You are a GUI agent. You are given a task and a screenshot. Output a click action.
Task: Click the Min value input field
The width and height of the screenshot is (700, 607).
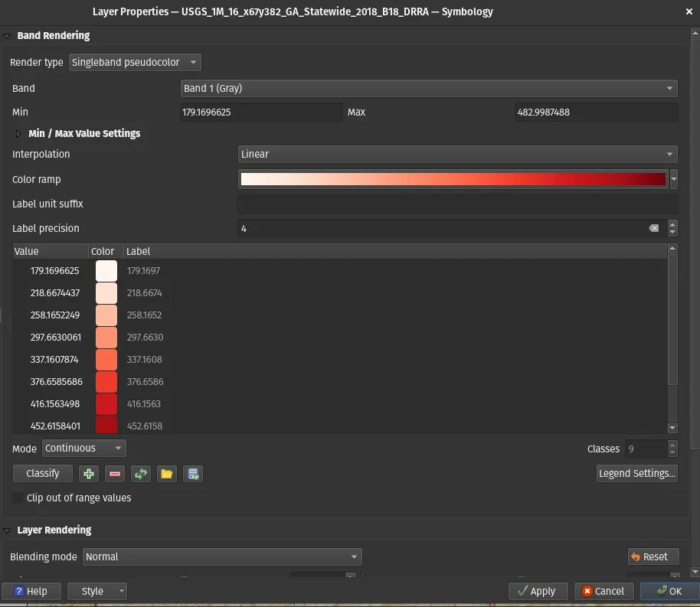tap(260, 113)
